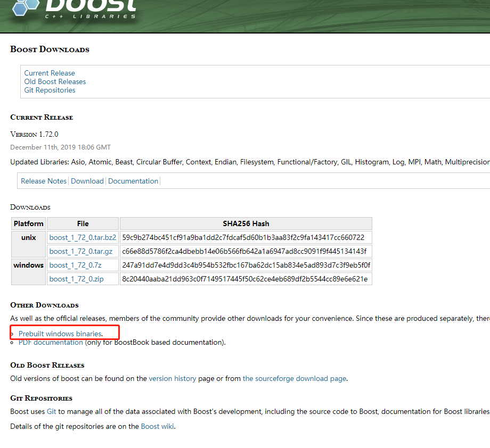Open the PDF documentation link
The width and height of the screenshot is (490, 448).
(51, 343)
